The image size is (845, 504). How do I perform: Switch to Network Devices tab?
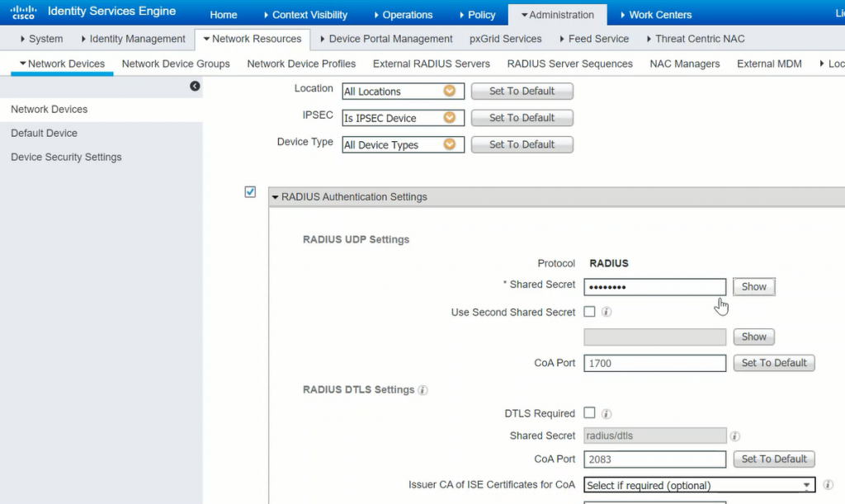point(62,64)
